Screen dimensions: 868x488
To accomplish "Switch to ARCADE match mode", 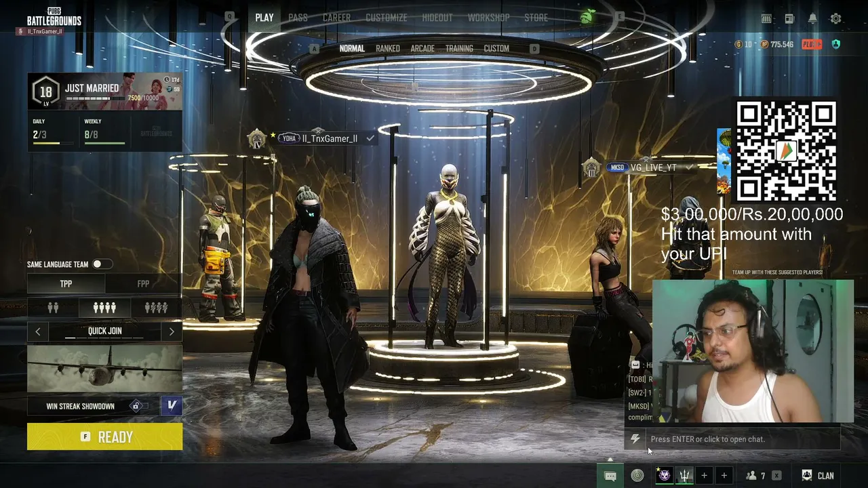I will point(422,49).
